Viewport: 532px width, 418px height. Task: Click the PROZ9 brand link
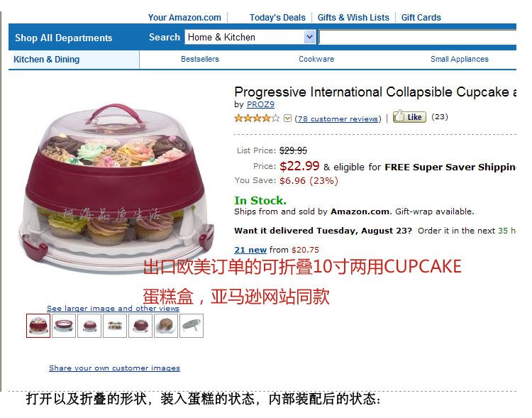tap(260, 104)
